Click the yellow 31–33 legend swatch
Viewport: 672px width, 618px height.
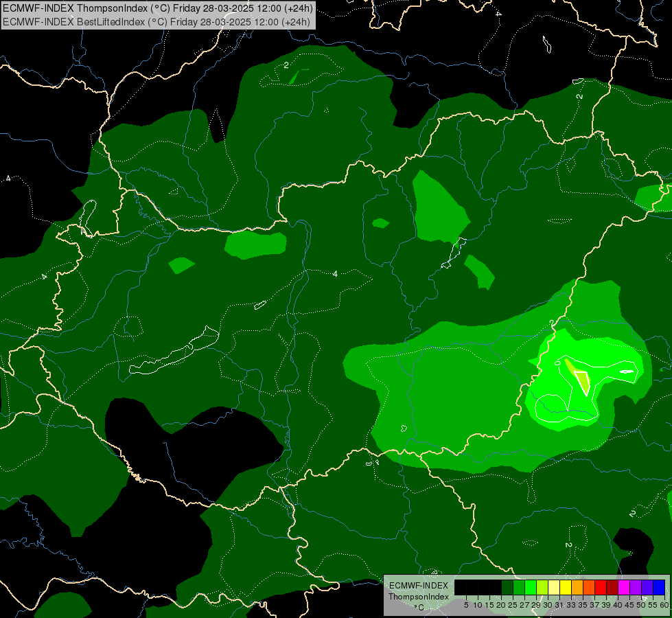(566, 587)
